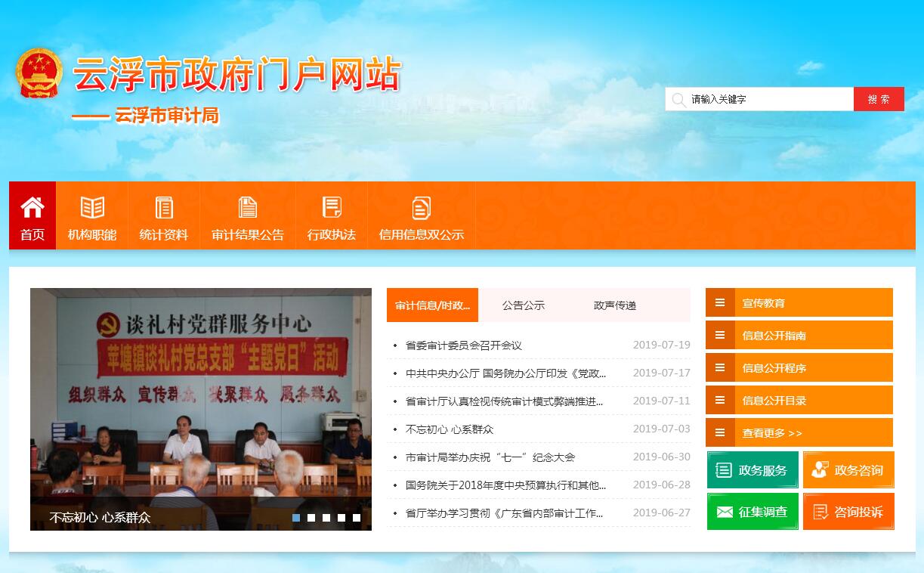Select the 统计资料 document icon
This screenshot has height=573, width=924.
coord(164,207)
